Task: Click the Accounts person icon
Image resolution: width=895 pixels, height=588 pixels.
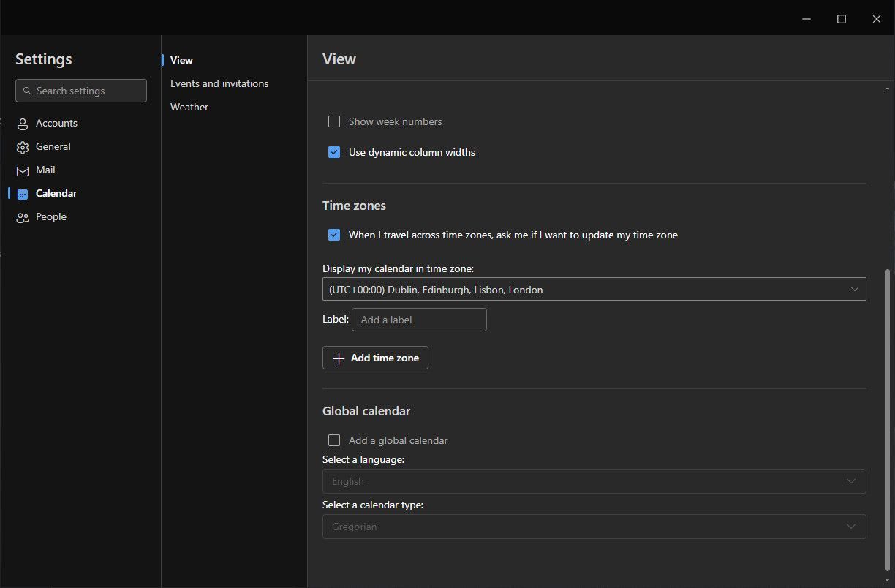Action: pyautogui.click(x=23, y=124)
